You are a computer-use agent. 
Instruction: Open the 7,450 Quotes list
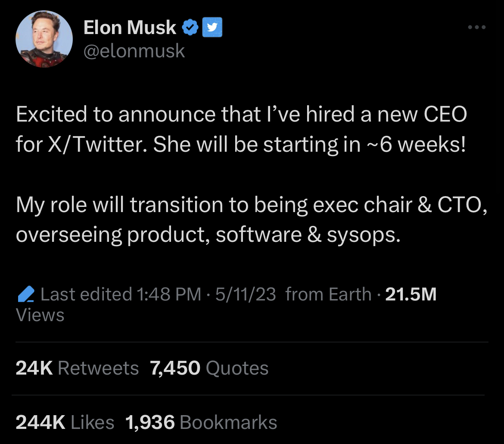pos(209,369)
